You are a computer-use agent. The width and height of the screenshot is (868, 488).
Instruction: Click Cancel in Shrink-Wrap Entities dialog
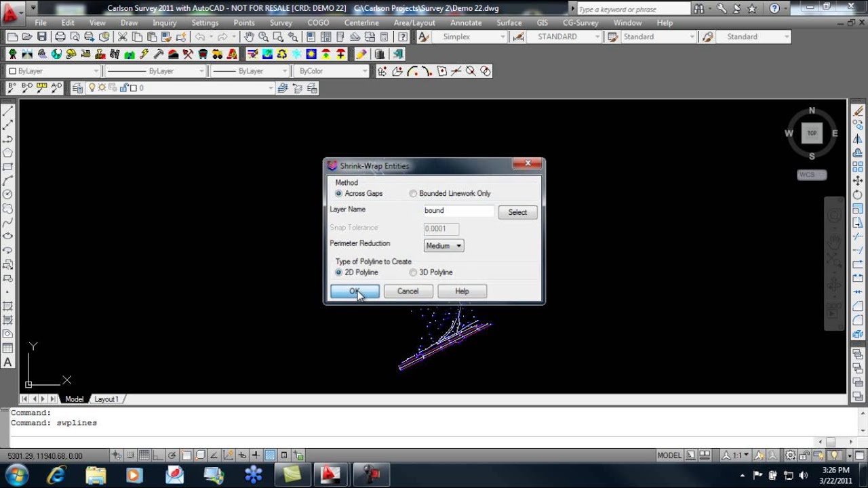(x=408, y=291)
